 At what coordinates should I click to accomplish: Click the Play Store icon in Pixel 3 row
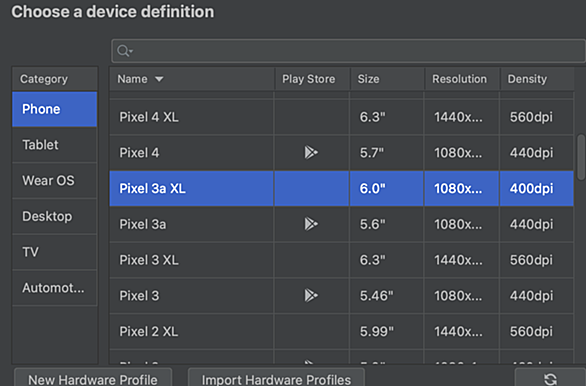(x=311, y=296)
